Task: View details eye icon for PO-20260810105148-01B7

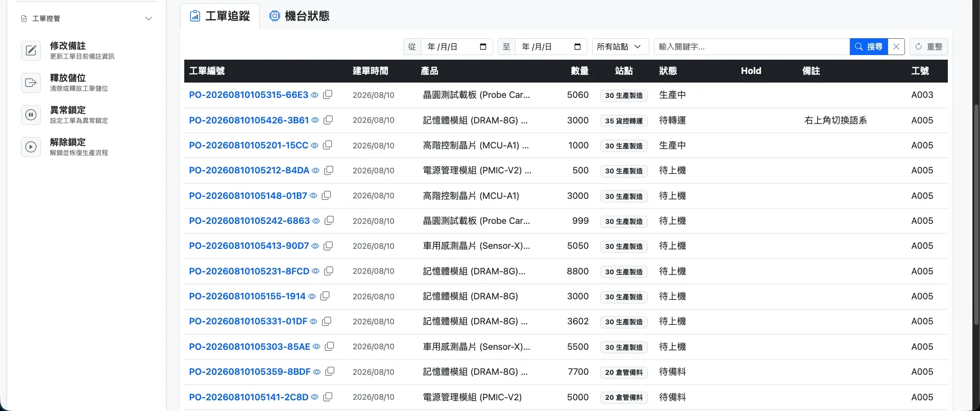Action: 313,196
